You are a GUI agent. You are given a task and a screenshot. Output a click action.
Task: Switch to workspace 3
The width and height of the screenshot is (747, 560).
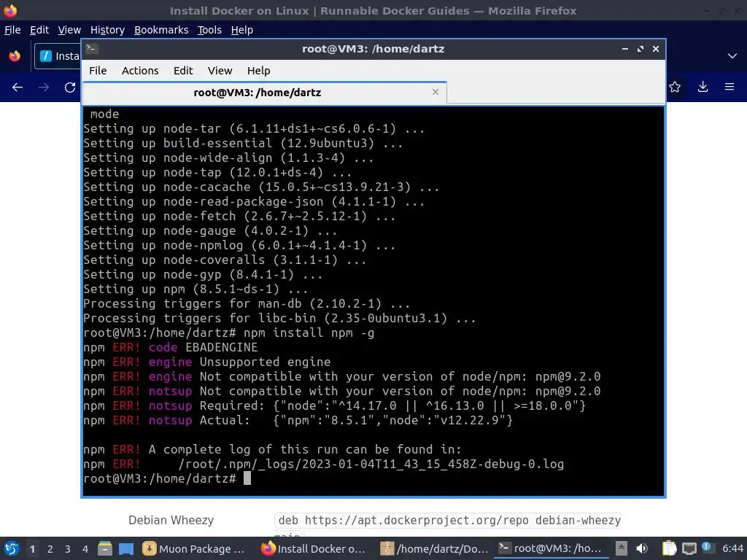pyautogui.click(x=68, y=549)
